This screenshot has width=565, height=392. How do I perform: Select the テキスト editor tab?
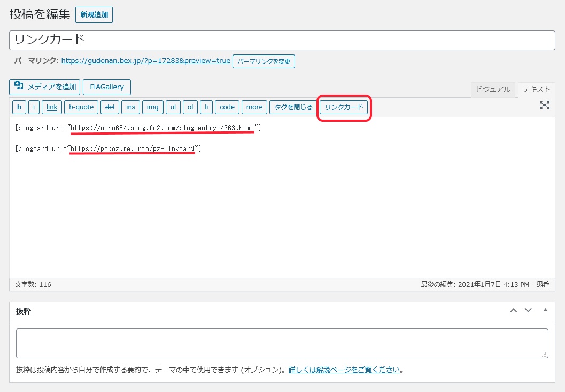tap(536, 90)
